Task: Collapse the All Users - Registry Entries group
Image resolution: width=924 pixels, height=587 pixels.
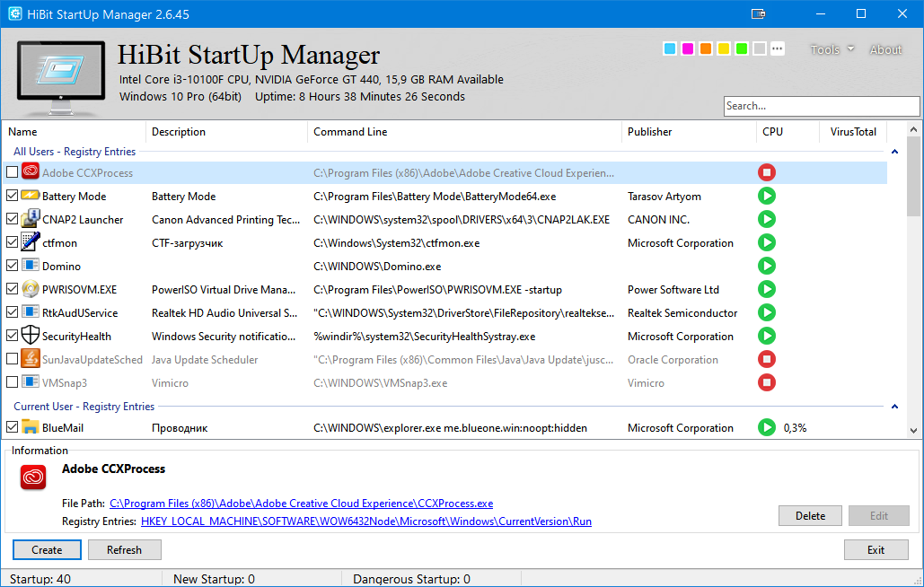Action: pyautogui.click(x=894, y=152)
